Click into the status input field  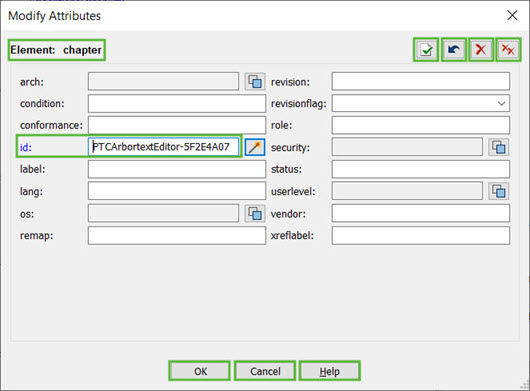pos(420,169)
